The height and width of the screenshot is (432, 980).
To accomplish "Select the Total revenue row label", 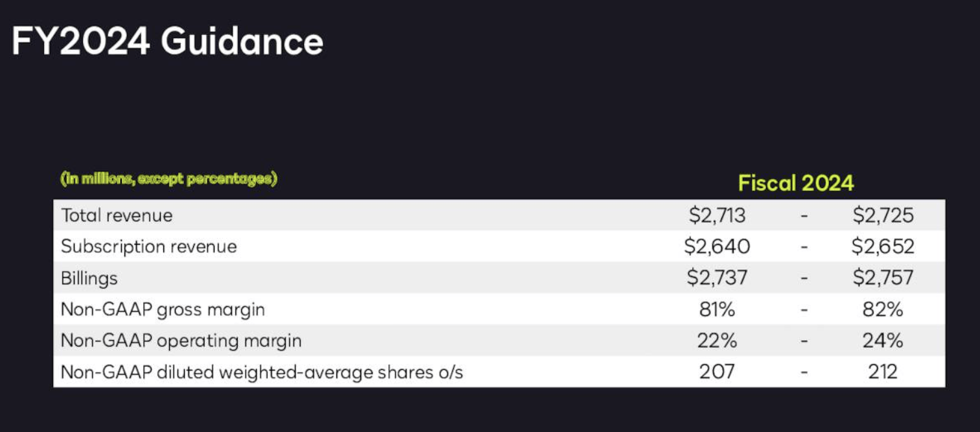I will coord(117,215).
